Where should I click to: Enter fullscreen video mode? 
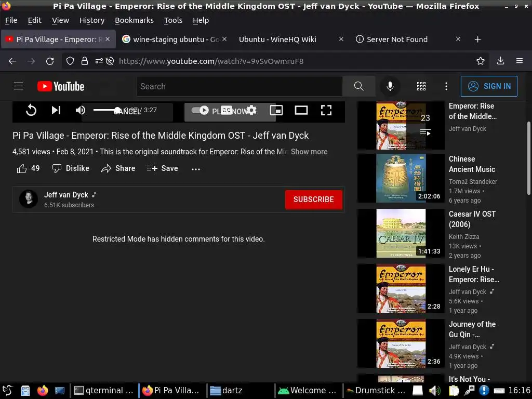point(326,110)
